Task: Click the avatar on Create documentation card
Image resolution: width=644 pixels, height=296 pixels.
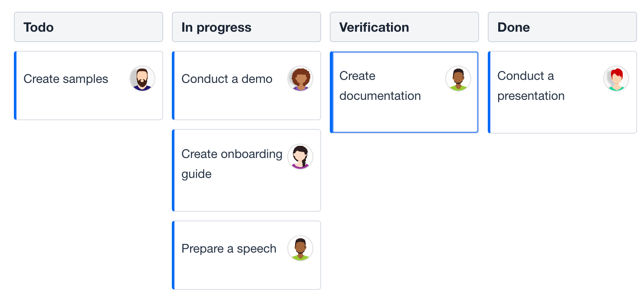Action: pos(458,79)
